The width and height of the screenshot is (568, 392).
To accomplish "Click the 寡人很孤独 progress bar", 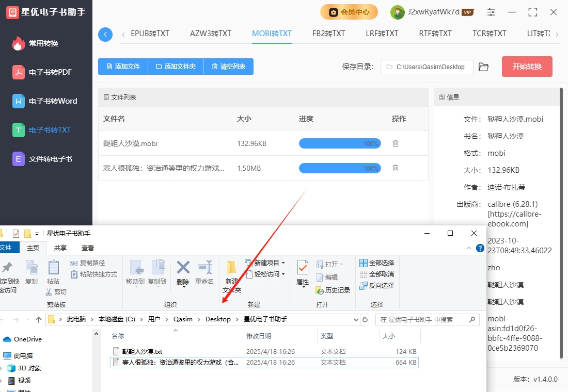I will coord(340,168).
